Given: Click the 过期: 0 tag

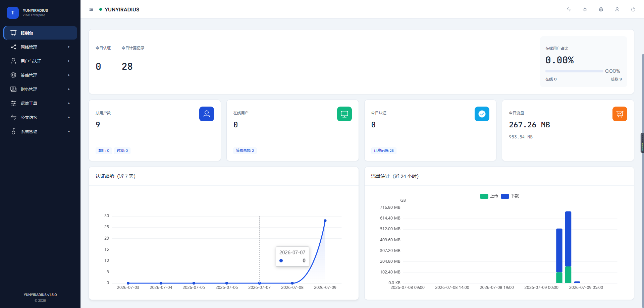Looking at the screenshot, I should coord(122,150).
